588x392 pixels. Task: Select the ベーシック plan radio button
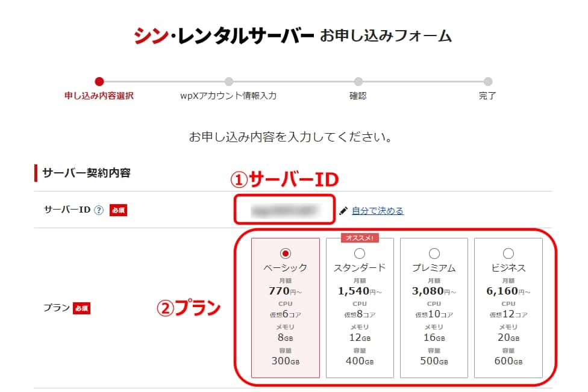(286, 254)
